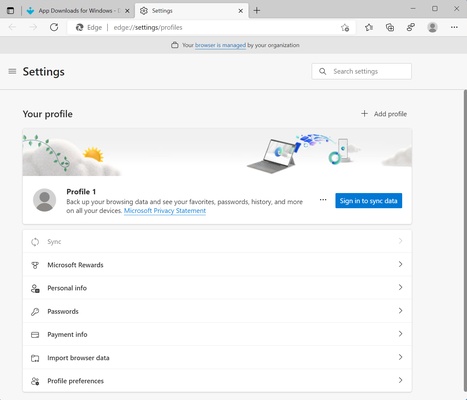
Task: Expand Payment info row chevron
Action: point(400,334)
